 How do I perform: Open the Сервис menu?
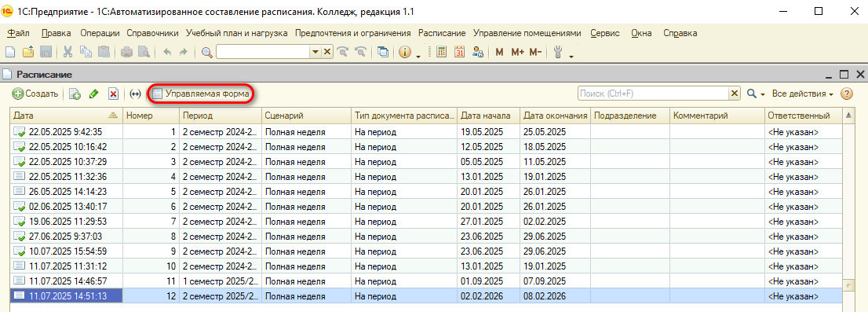[x=605, y=33]
